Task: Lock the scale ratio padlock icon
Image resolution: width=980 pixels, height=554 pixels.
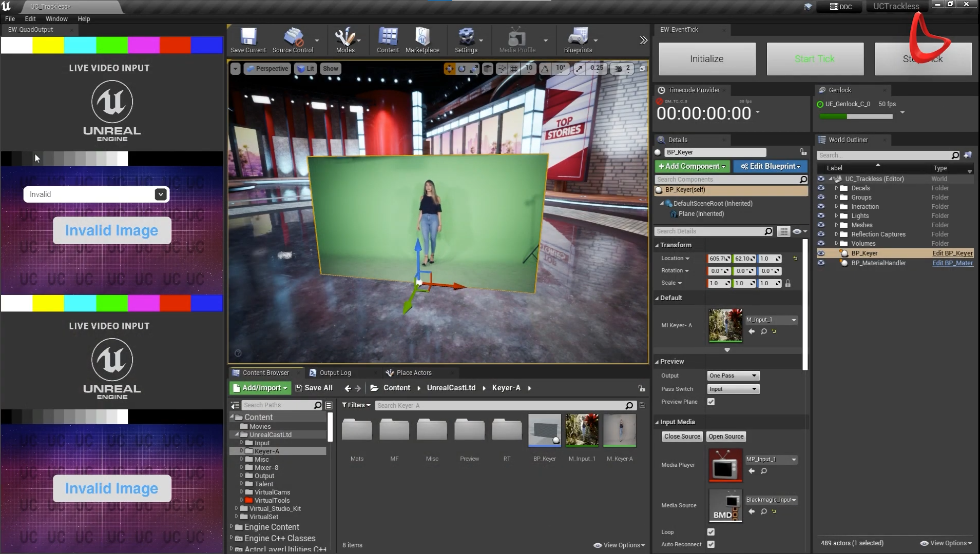Action: (x=788, y=283)
